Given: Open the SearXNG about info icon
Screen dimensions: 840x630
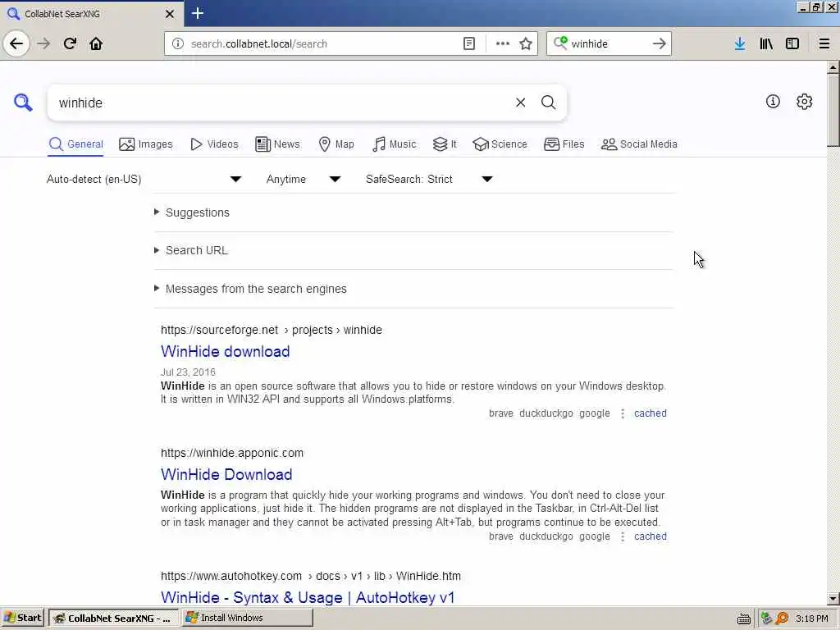Looking at the screenshot, I should coord(773,101).
